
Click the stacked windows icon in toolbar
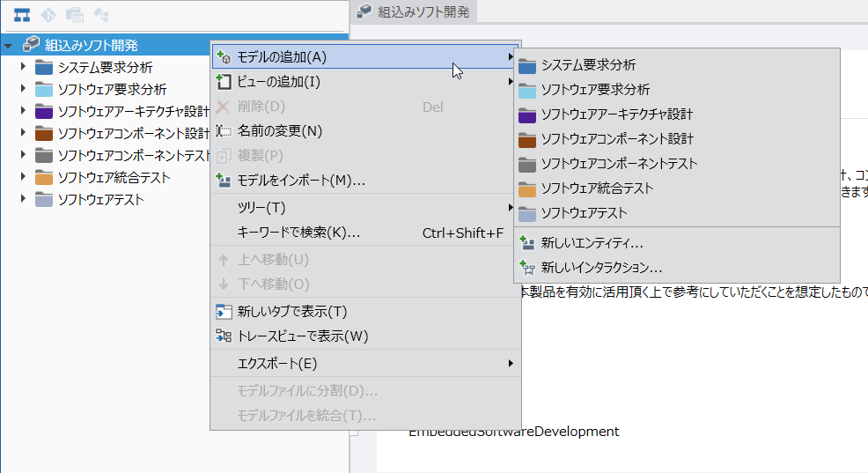pos(75,15)
